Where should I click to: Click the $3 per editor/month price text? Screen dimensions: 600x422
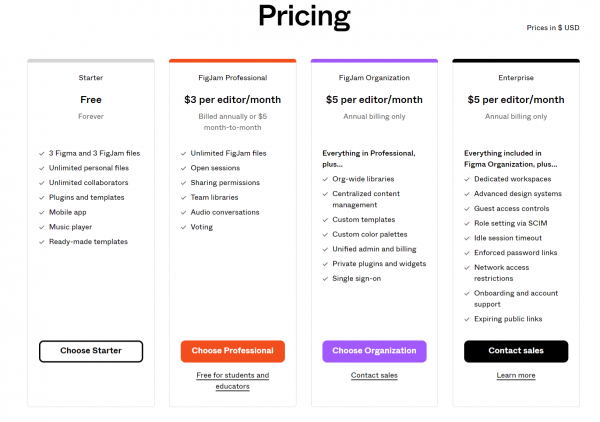(232, 100)
